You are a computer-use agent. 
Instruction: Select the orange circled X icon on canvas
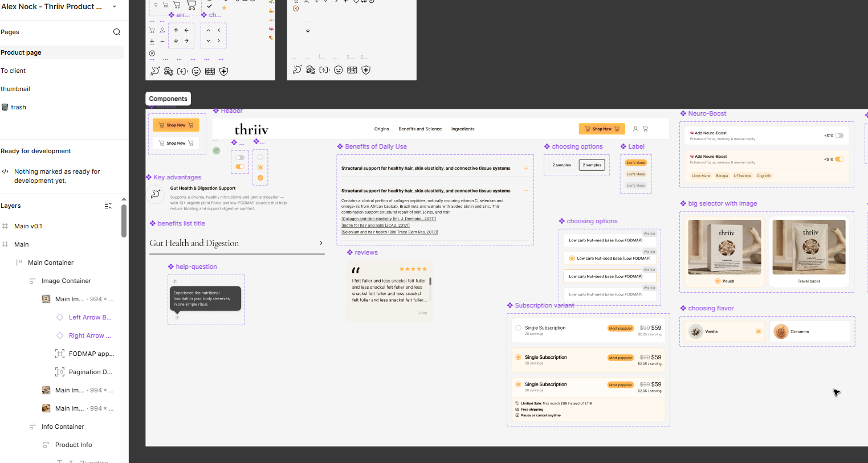pos(295,9)
